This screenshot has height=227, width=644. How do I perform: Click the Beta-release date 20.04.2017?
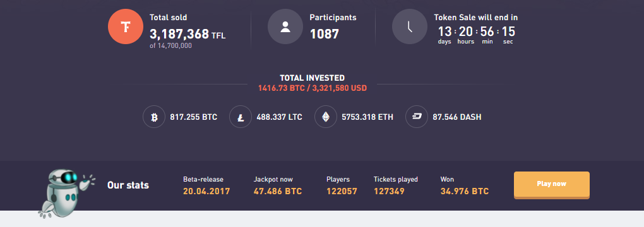tap(206, 191)
